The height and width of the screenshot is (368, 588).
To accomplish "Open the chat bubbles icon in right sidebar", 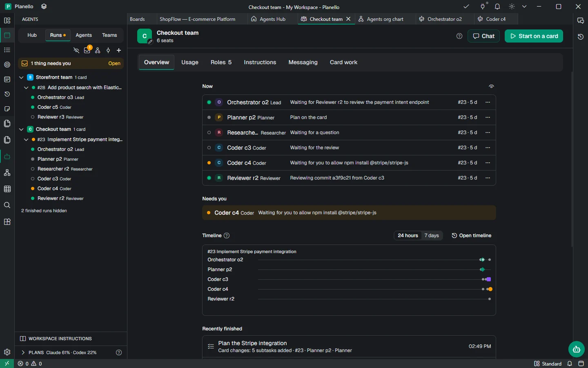I will (581, 20).
